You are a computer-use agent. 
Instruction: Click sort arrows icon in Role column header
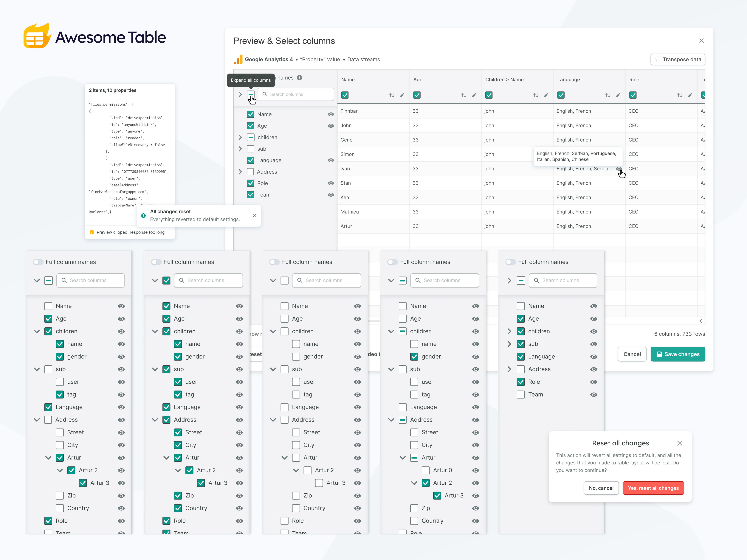click(679, 95)
